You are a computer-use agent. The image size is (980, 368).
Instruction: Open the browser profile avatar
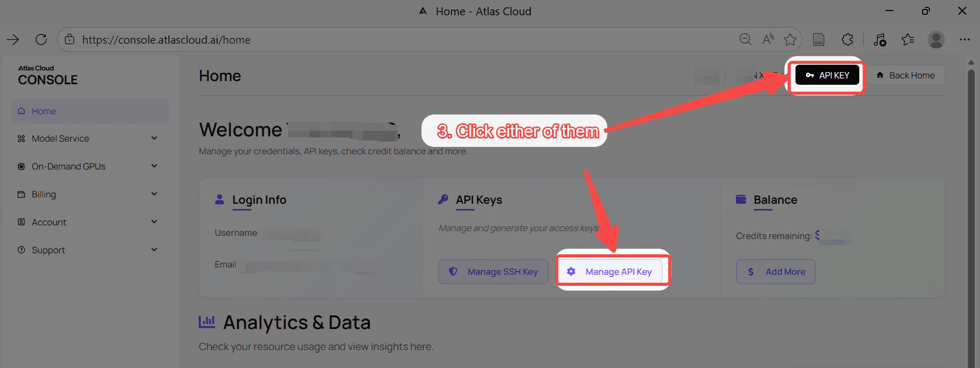936,39
